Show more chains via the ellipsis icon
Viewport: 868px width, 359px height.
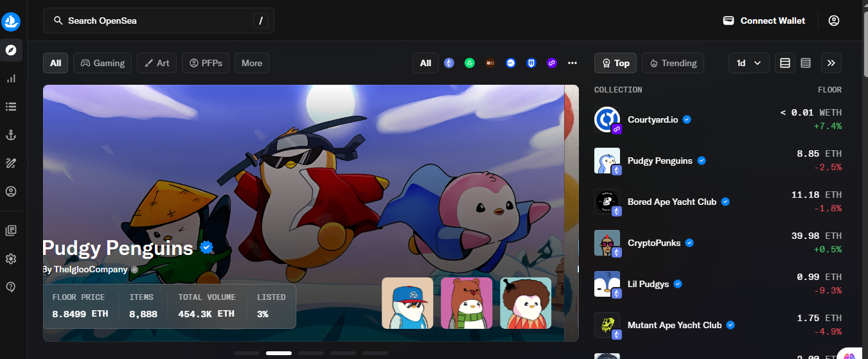coord(572,63)
